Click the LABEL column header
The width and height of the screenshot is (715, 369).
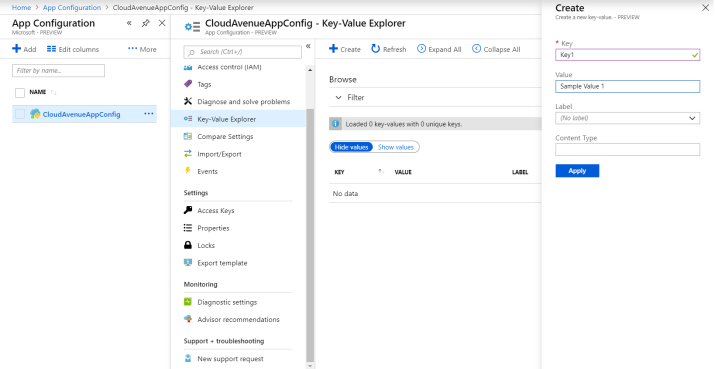[x=520, y=172]
